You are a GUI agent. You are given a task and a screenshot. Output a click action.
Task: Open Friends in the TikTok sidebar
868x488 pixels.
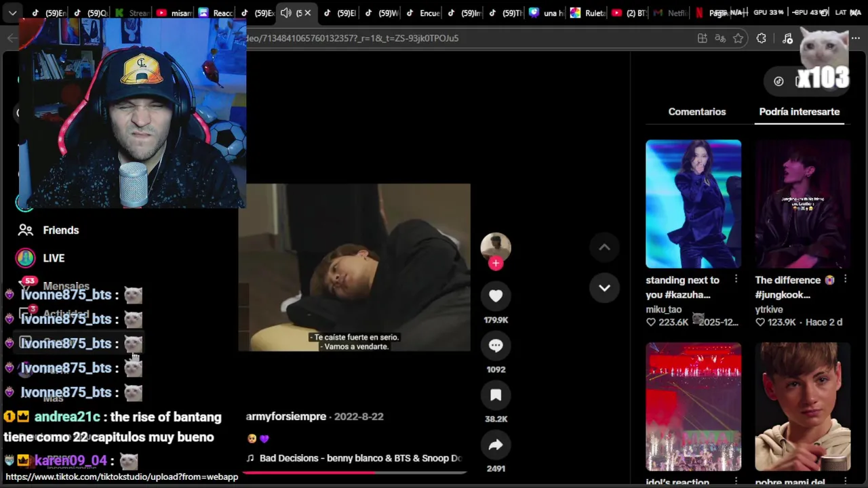pos(61,230)
